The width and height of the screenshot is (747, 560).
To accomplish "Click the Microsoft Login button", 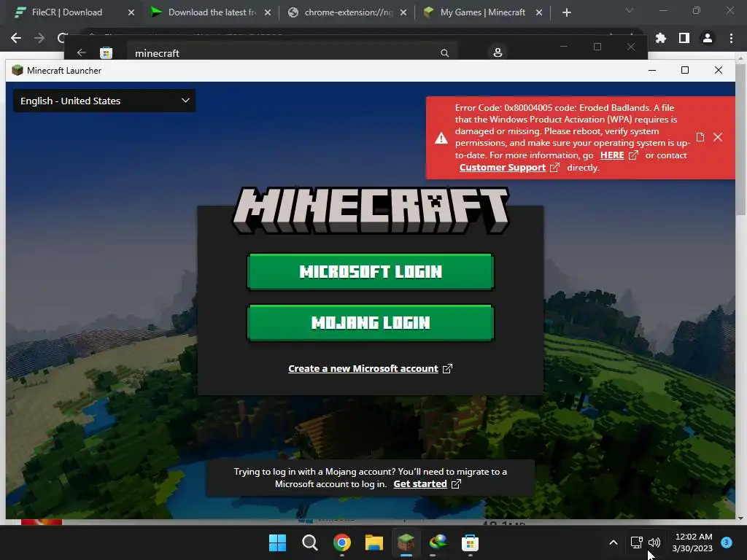I will 370,271.
